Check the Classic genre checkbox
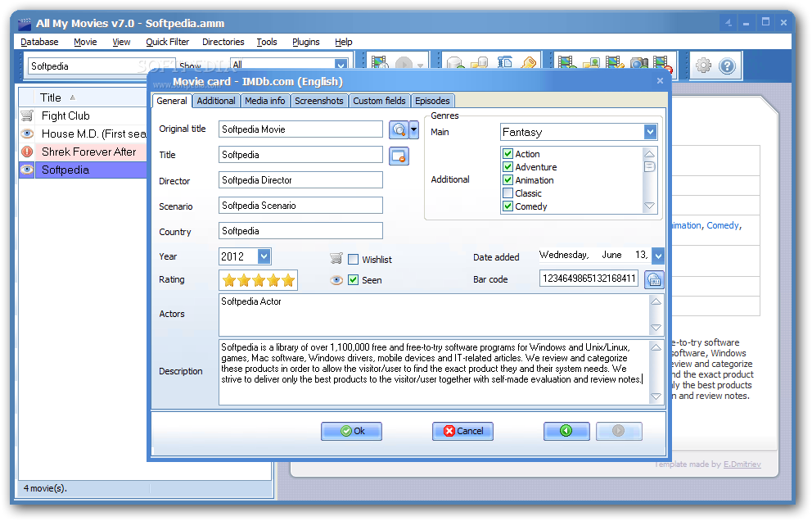 [508, 193]
